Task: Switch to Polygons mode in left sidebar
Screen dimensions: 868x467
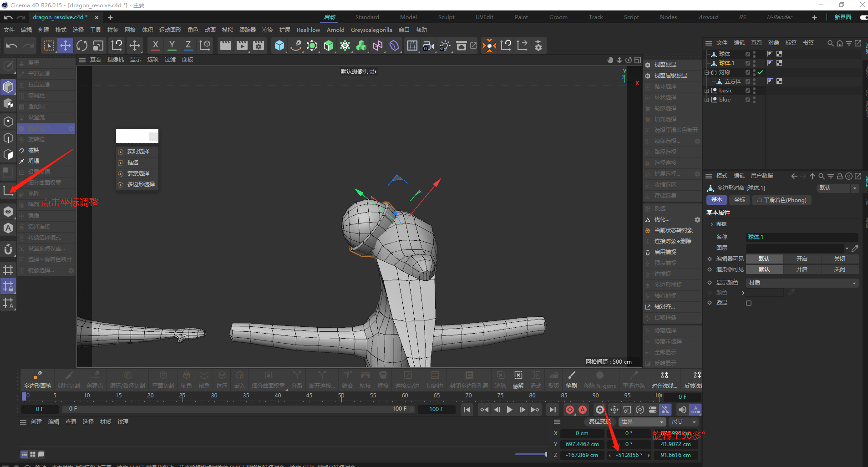Action: pyautogui.click(x=8, y=154)
